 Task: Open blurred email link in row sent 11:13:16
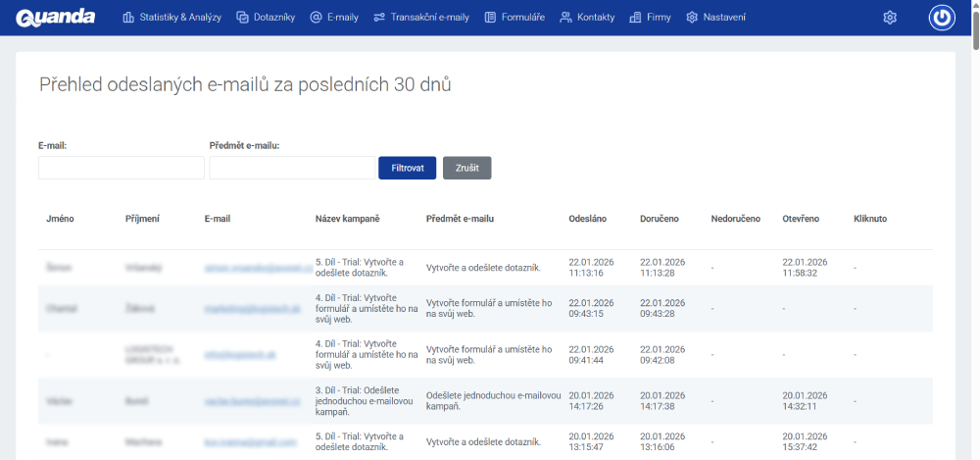[x=258, y=268]
